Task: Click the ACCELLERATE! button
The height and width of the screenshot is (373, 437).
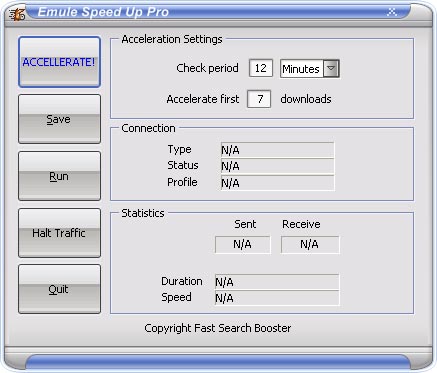Action: [x=59, y=62]
